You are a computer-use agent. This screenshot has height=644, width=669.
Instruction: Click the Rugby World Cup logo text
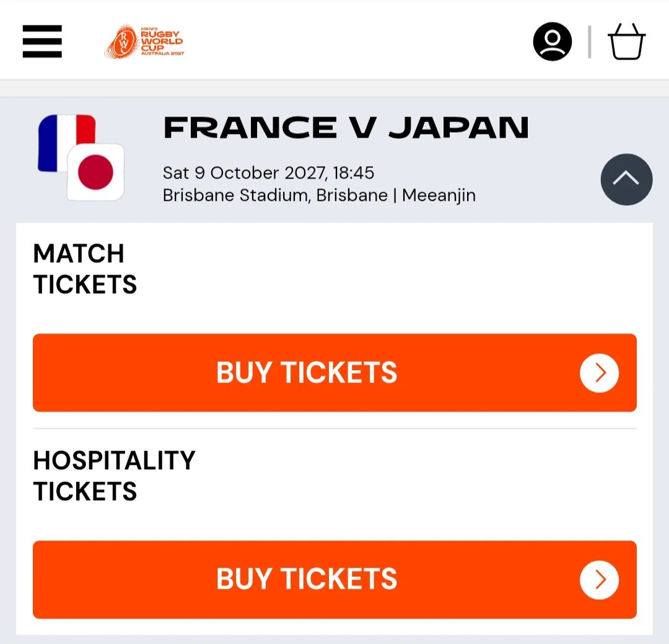coord(162,42)
